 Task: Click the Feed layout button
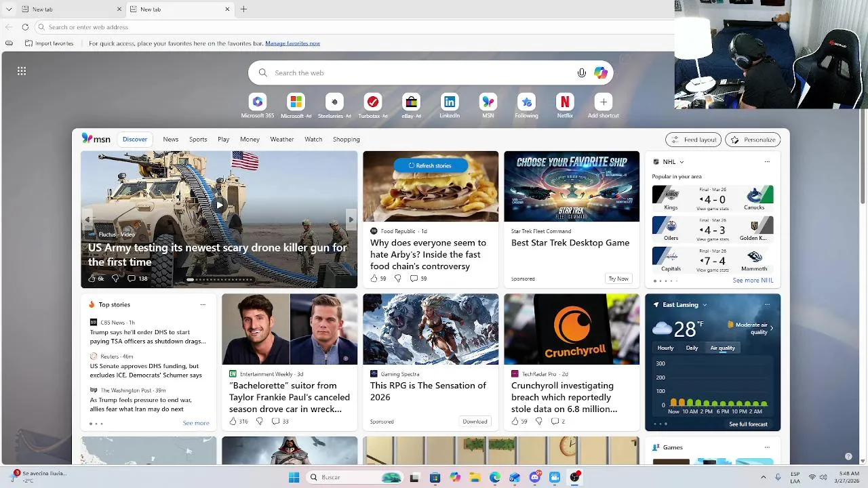[x=693, y=140]
